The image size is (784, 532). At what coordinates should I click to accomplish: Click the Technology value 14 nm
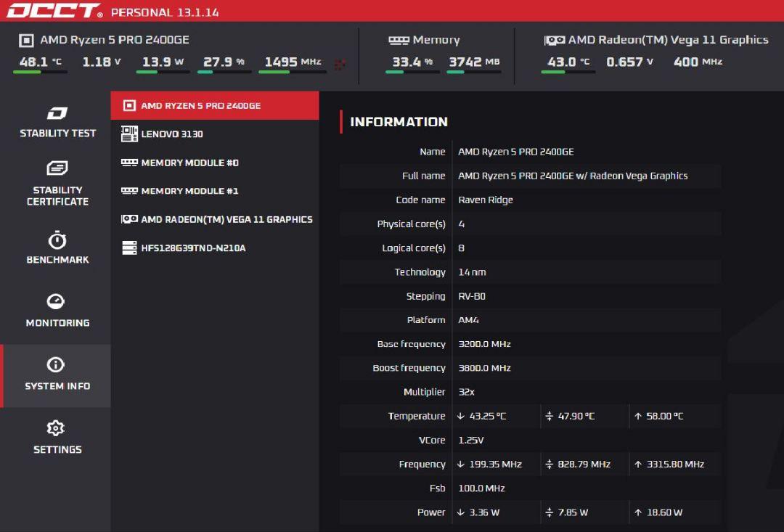[x=472, y=272]
